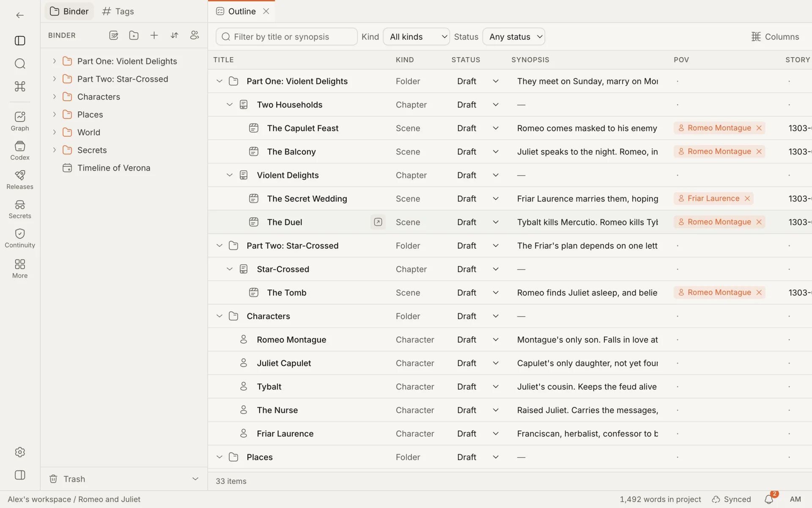Click the plus icon in Binder toolbar
This screenshot has height=508, width=812.
coord(154,36)
